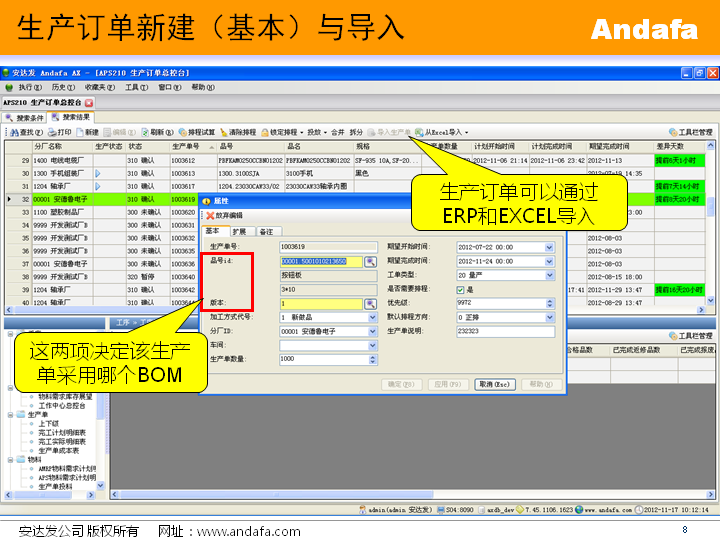Image resolution: width=720 pixels, height=540 pixels.
Task: Open the 期望开始时间 date dropdown
Action: click(x=549, y=247)
